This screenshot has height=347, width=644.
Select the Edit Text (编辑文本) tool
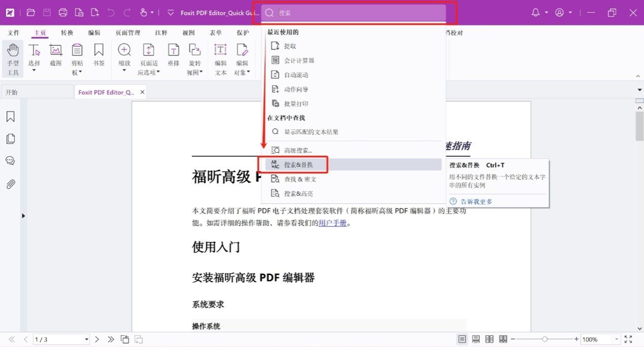220,58
